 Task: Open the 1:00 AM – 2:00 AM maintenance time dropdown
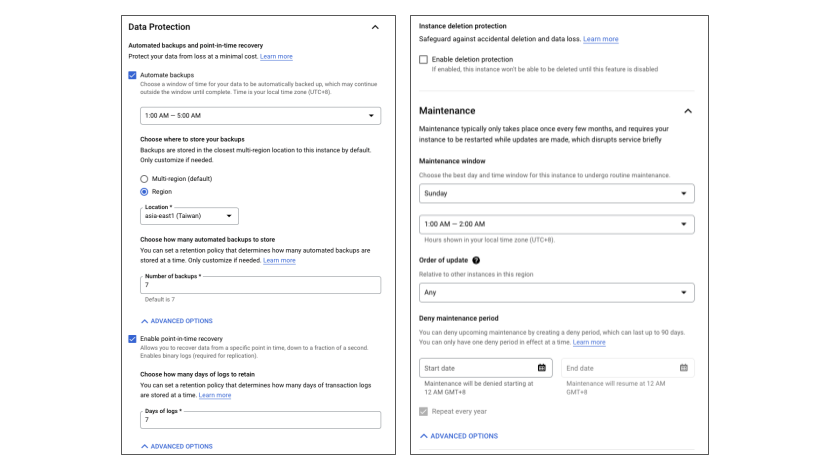click(556, 224)
